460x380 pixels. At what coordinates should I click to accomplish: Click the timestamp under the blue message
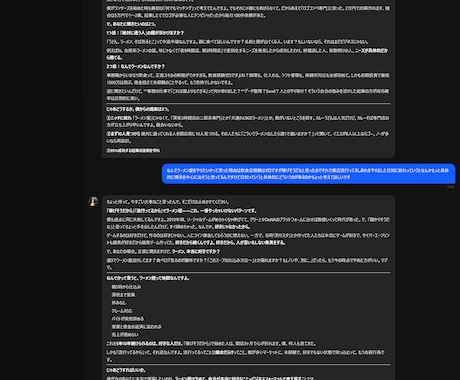coord(450,187)
